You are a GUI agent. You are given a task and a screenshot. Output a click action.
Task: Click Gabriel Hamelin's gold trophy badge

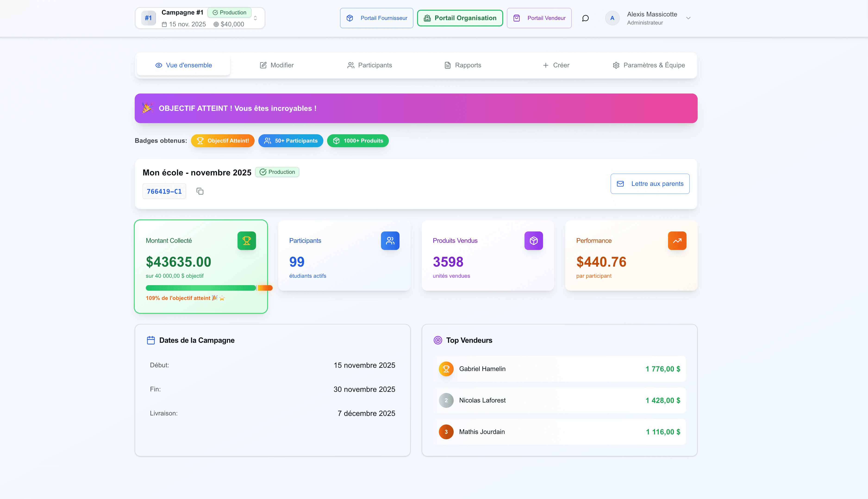[x=446, y=369]
